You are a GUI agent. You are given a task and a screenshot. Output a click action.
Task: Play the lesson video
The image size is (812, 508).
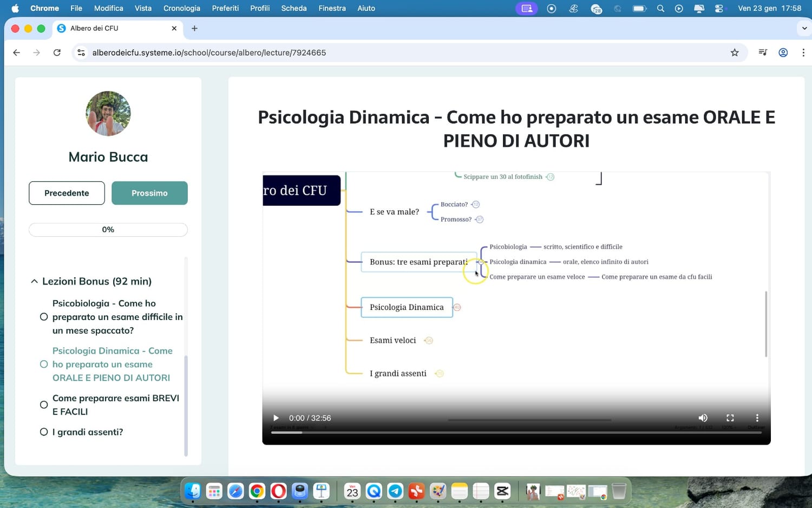tap(276, 418)
